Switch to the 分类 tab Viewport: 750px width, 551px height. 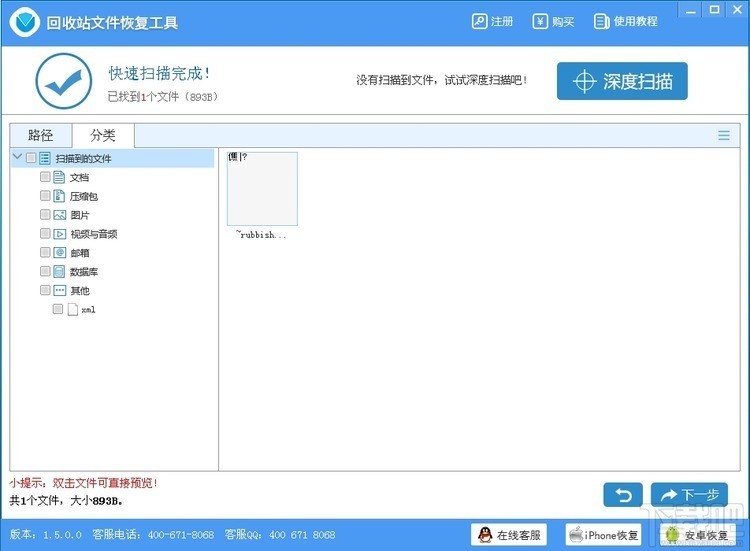click(x=103, y=135)
